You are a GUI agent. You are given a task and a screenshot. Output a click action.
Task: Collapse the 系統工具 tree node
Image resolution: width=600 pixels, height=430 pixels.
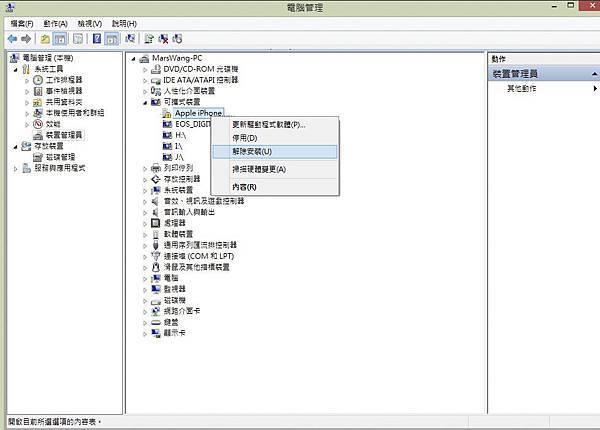coord(16,70)
